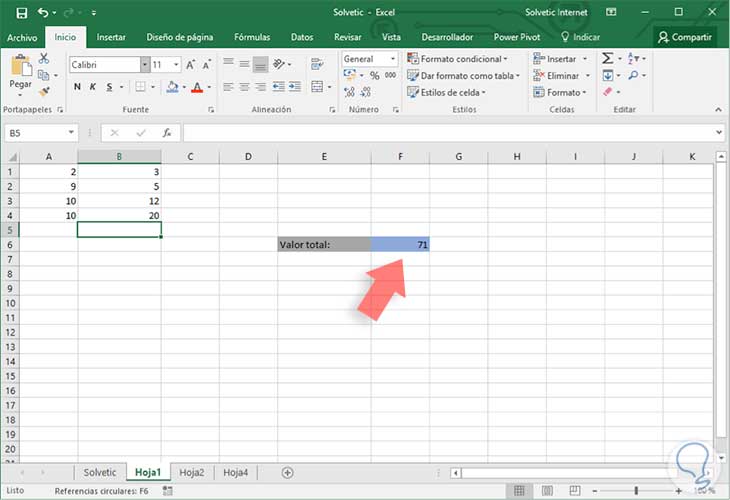
Task: Select cell F6 with value 71
Action: (400, 244)
